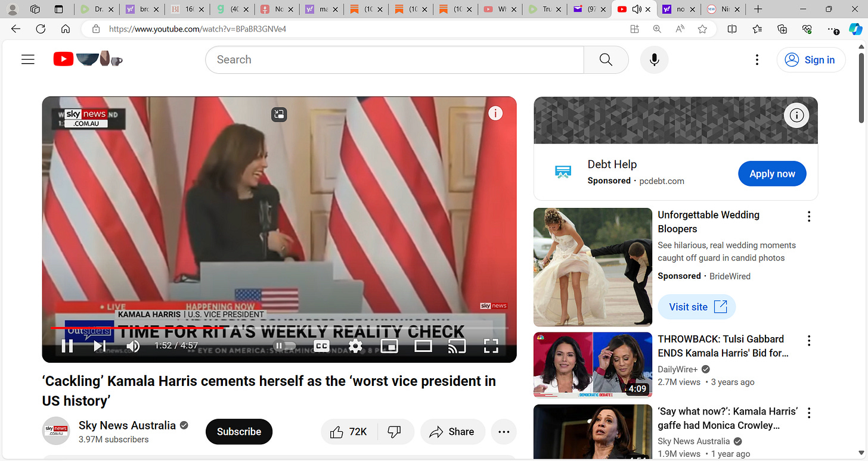Switch to miniplayer mode
The image size is (868, 461).
[x=389, y=346]
